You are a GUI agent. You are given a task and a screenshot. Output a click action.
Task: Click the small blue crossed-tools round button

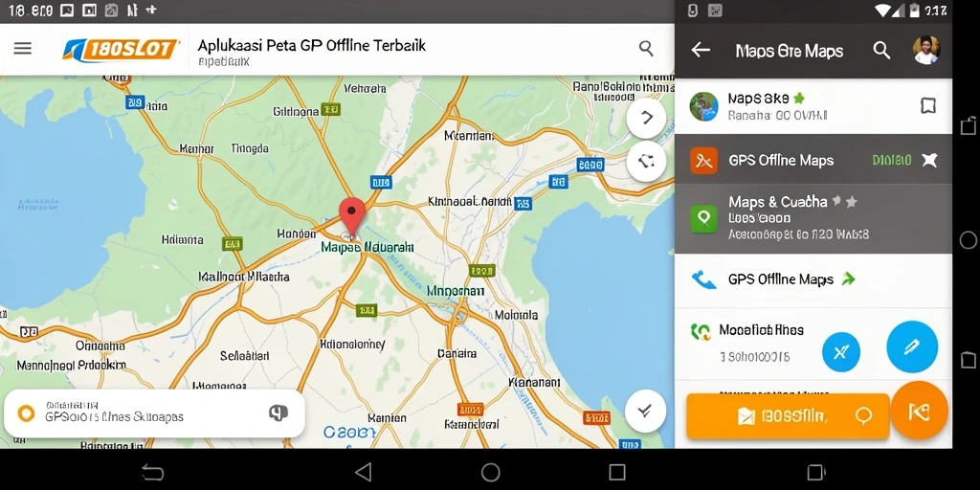(x=840, y=352)
